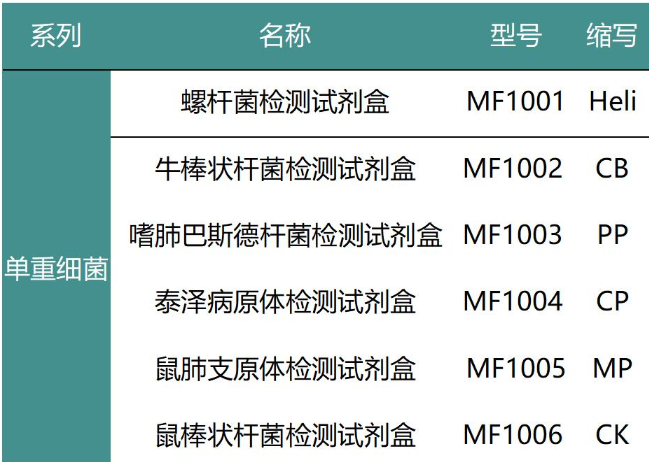Click the 名称 column header
Viewport: 649px width, 462px height.
pyautogui.click(x=285, y=36)
